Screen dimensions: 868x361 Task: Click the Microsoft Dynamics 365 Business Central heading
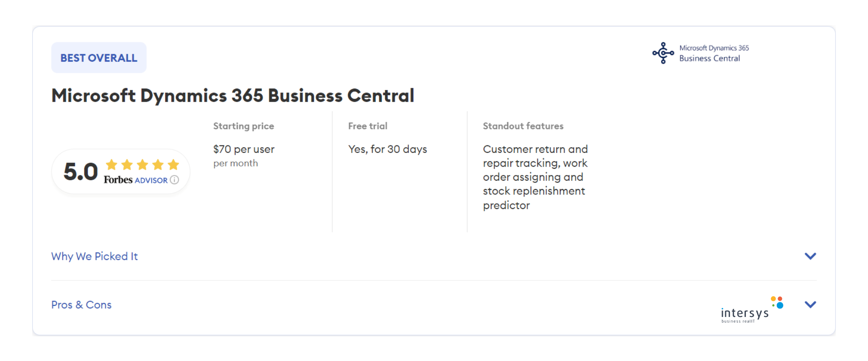click(233, 96)
